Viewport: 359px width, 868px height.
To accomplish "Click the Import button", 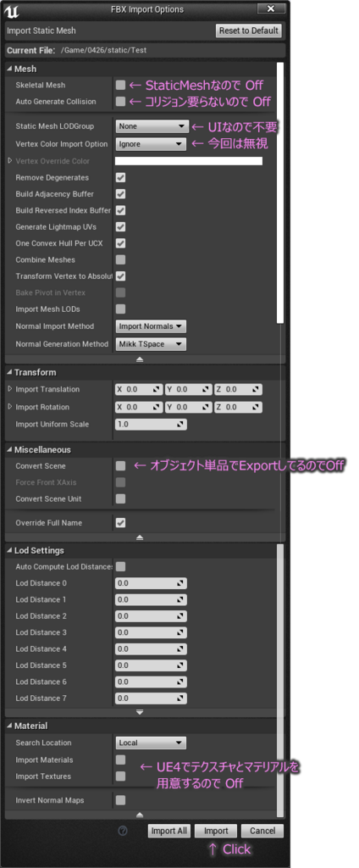I will [x=216, y=831].
